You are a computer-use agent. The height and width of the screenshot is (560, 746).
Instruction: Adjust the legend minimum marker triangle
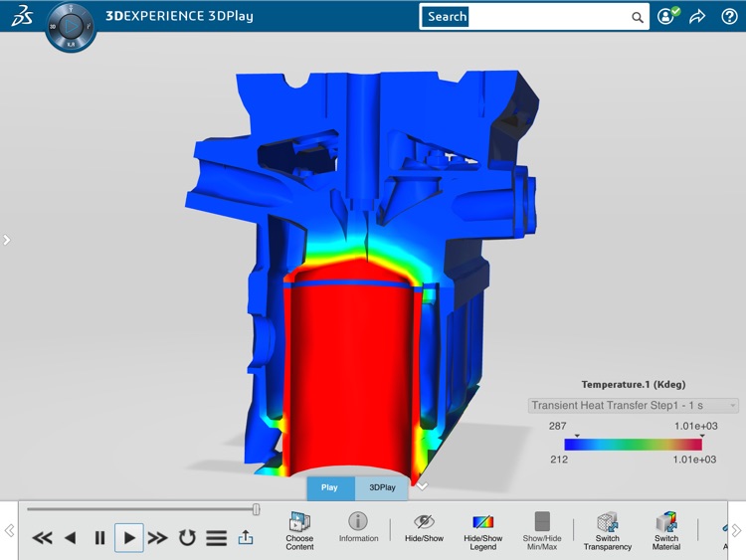point(577,436)
